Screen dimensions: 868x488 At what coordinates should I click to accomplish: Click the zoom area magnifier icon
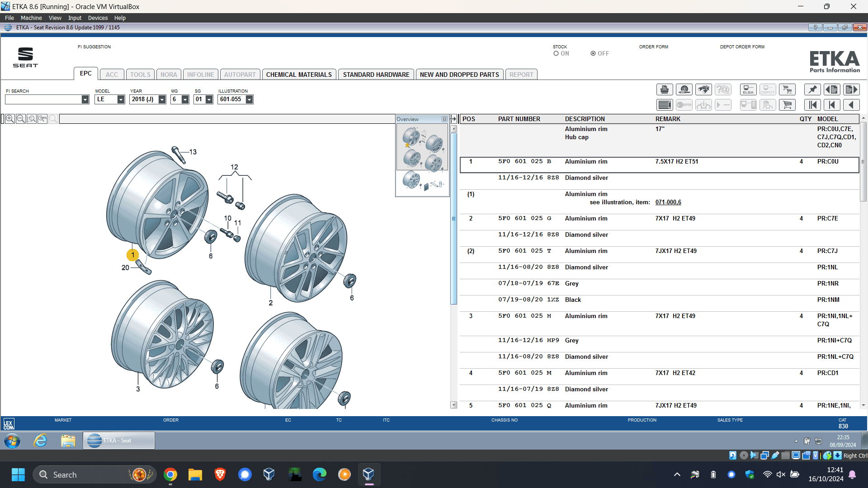click(31, 119)
